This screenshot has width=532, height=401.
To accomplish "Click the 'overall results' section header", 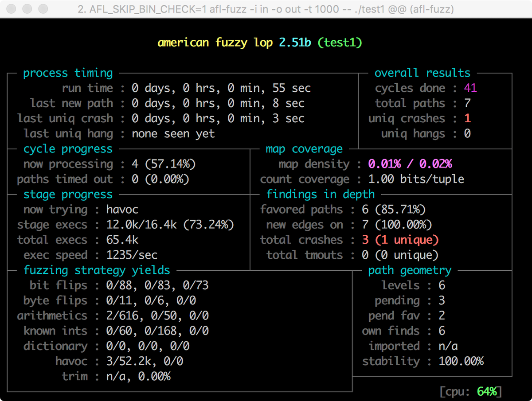I will (422, 73).
